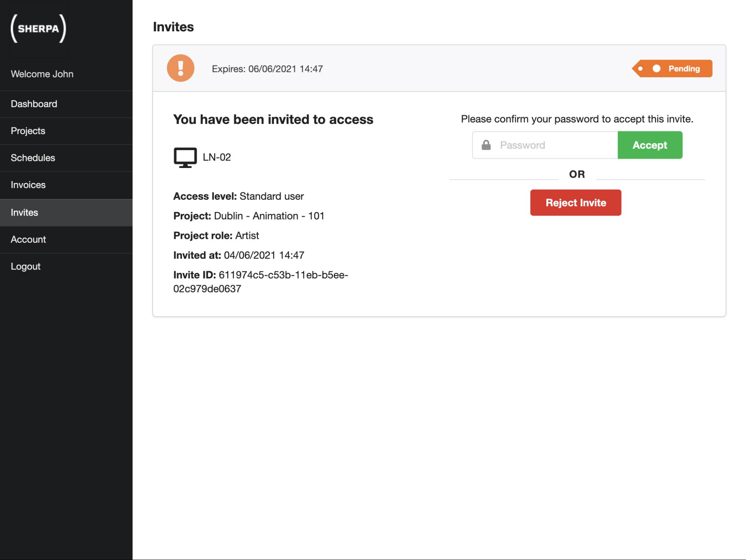
Task: Open the Schedules page
Action: [x=33, y=158]
